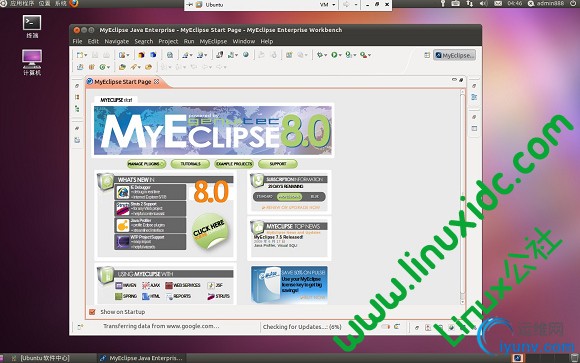The width and height of the screenshot is (580, 363).
Task: Click the AJAX icon under Using MyEclipse With
Action: pos(146,285)
